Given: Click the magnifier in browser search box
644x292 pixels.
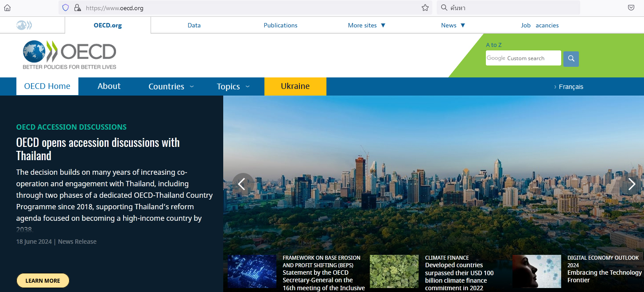Looking at the screenshot, I should (444, 8).
